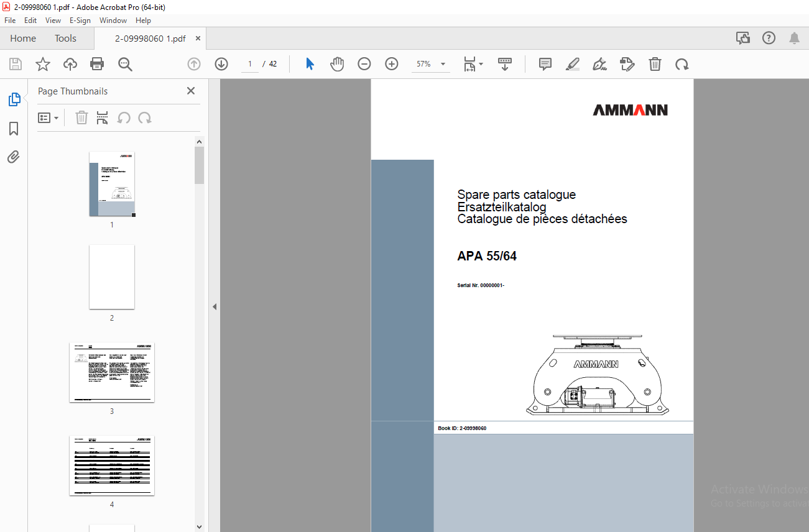The image size is (809, 532).
Task: Activate the Hand pan tool
Action: 337,64
